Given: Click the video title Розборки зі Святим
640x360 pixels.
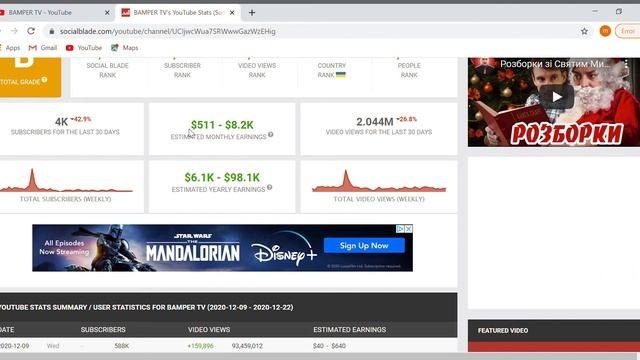Looking at the screenshot, I should pos(554,64).
